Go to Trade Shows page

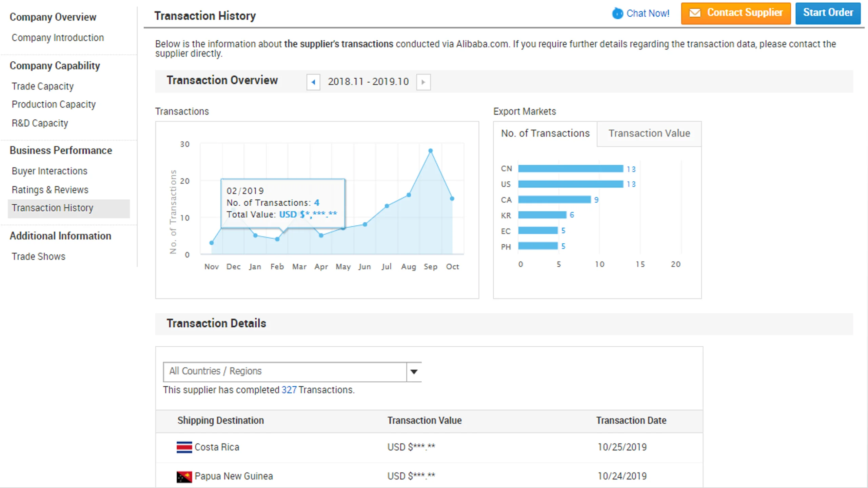pyautogui.click(x=38, y=257)
